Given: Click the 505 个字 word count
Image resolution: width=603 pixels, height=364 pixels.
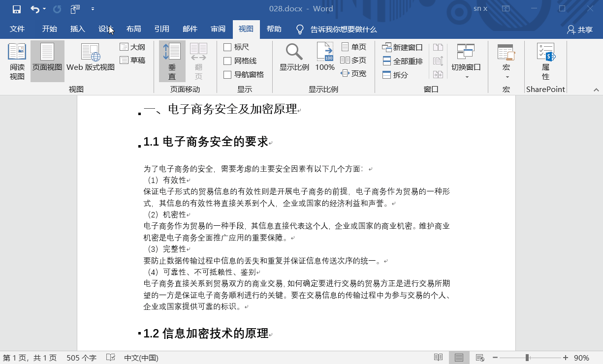Looking at the screenshot, I should 82,358.
